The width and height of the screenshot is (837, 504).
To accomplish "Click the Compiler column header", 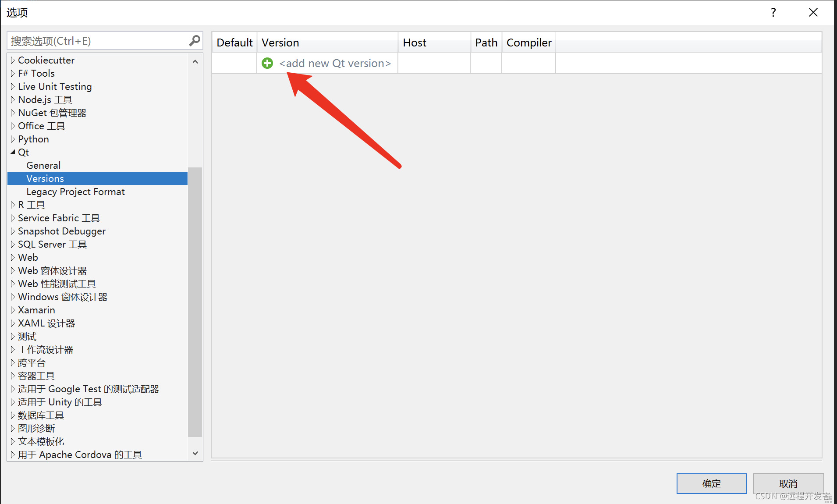I will pos(529,43).
